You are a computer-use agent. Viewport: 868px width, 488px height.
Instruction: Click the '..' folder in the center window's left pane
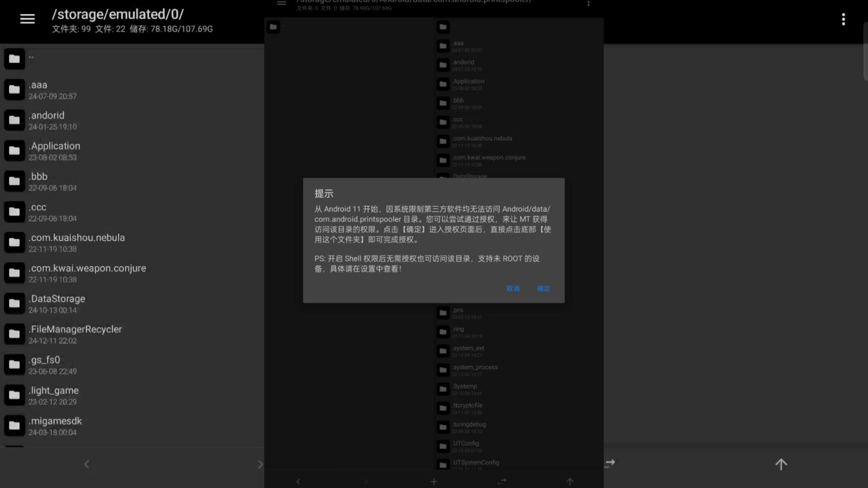(273, 27)
